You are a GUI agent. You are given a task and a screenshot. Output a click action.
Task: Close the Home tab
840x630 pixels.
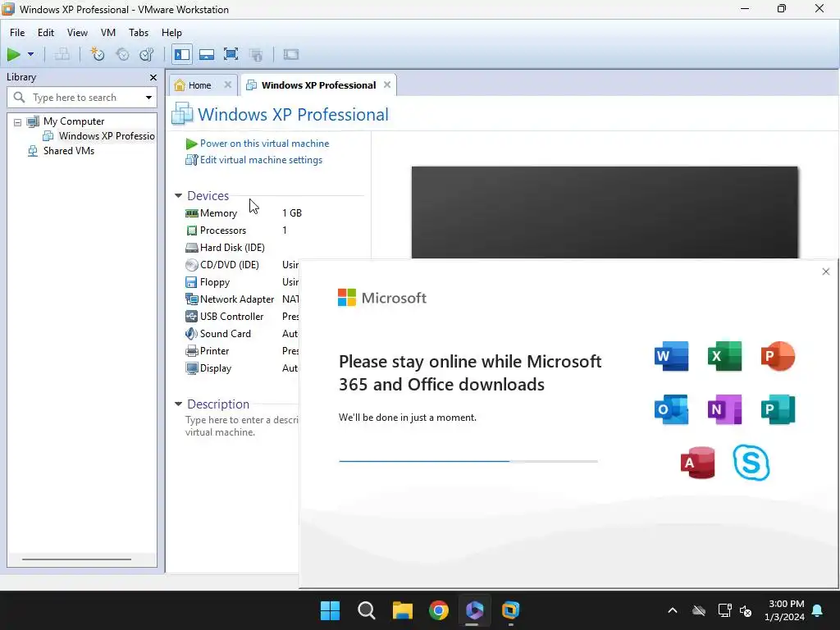coord(228,84)
